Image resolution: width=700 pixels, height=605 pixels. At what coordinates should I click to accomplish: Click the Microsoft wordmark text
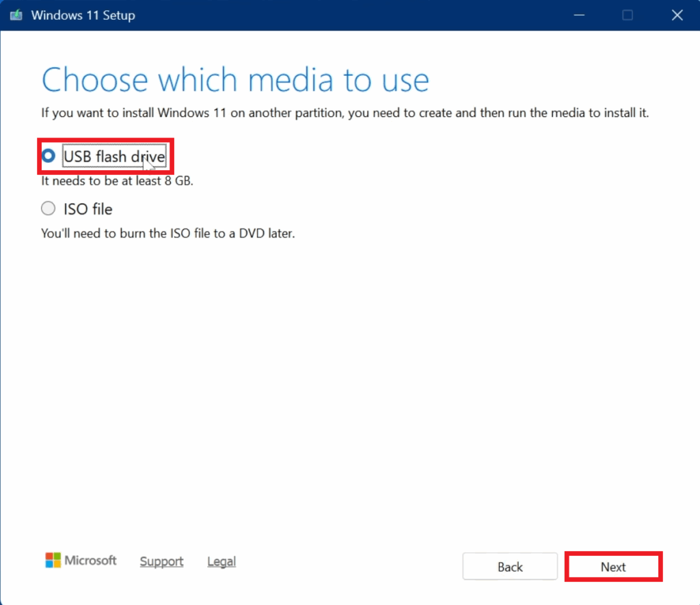pos(91,561)
